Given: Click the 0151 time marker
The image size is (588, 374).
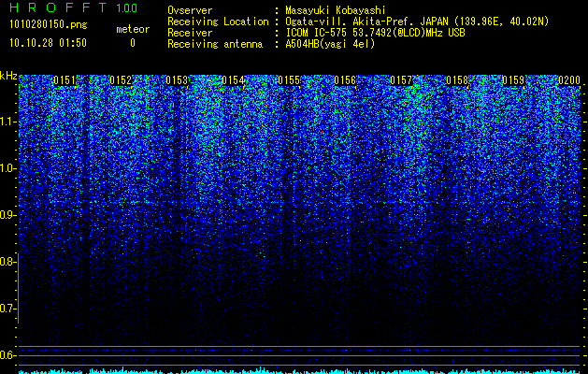Looking at the screenshot, I should click(65, 80).
